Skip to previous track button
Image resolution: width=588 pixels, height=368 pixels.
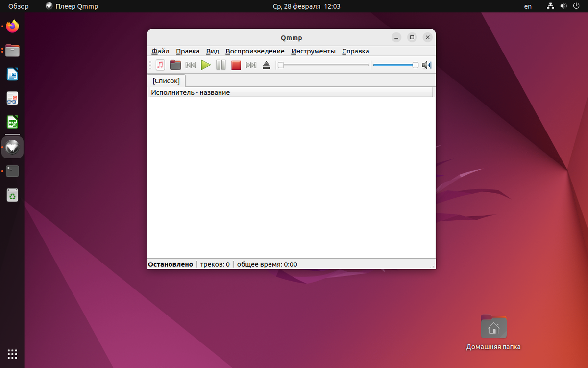(191, 65)
